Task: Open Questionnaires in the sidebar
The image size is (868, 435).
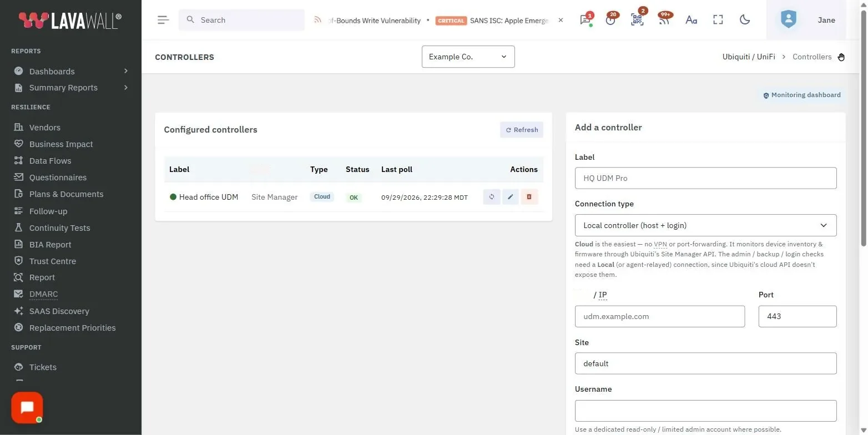Action: pos(58,178)
